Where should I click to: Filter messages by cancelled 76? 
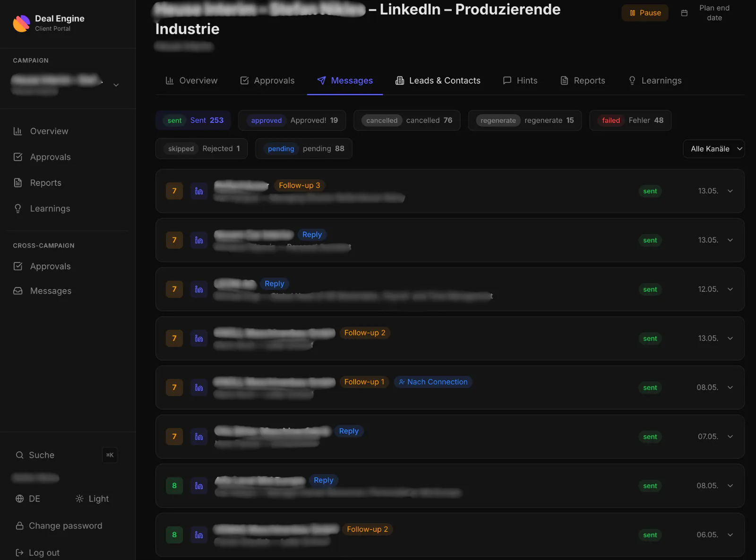pyautogui.click(x=407, y=121)
